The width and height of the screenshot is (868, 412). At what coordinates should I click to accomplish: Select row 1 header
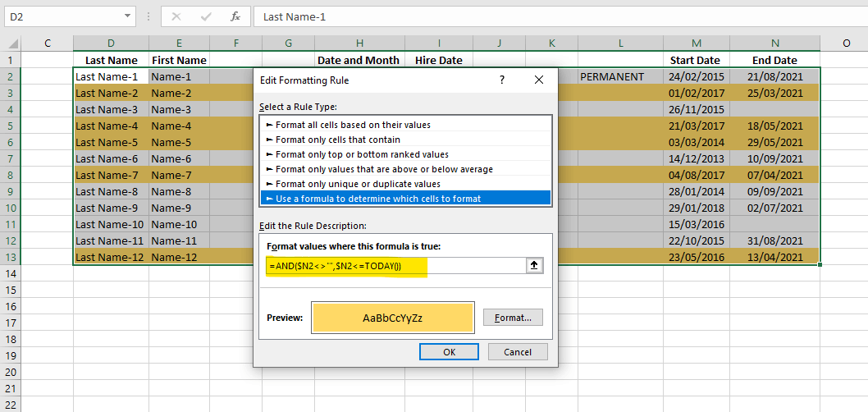click(x=11, y=61)
